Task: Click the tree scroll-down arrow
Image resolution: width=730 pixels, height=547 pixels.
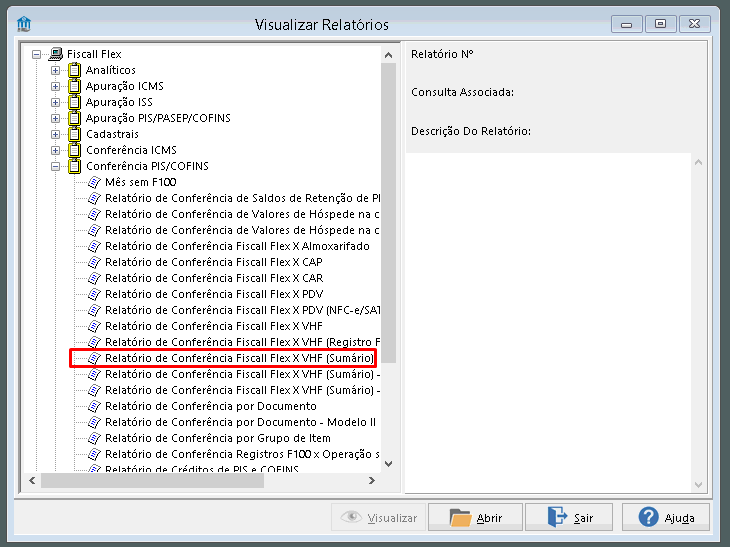Action: pyautogui.click(x=388, y=464)
